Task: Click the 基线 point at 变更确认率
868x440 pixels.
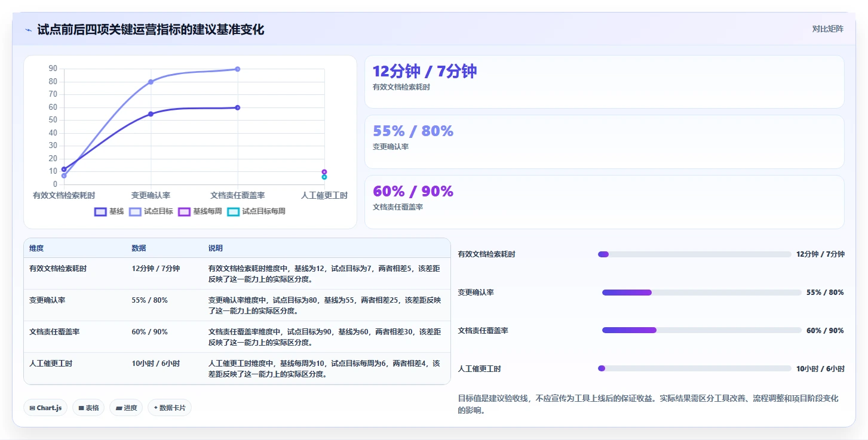Action: point(151,114)
